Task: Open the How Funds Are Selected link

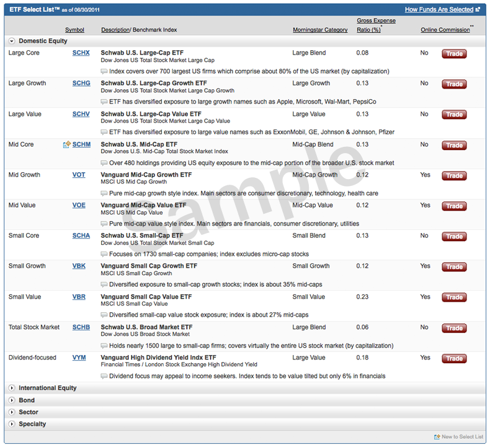Action: 439,10
